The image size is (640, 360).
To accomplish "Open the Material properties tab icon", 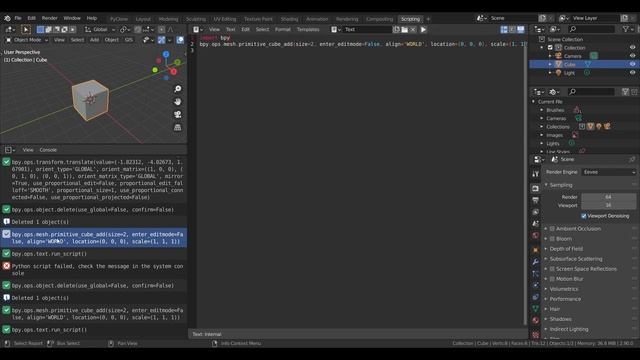I will [x=536, y=320].
